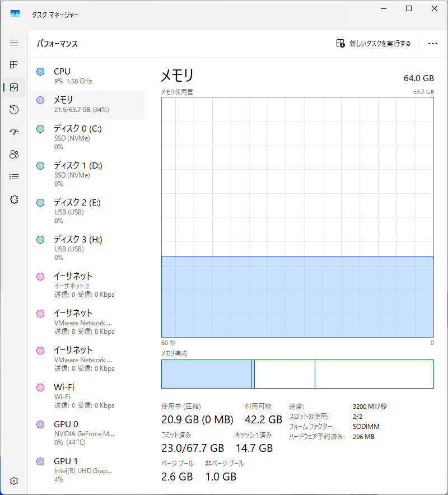Open the Details page icon
Image resolution: width=448 pixels, height=495 pixels.
click(x=14, y=177)
